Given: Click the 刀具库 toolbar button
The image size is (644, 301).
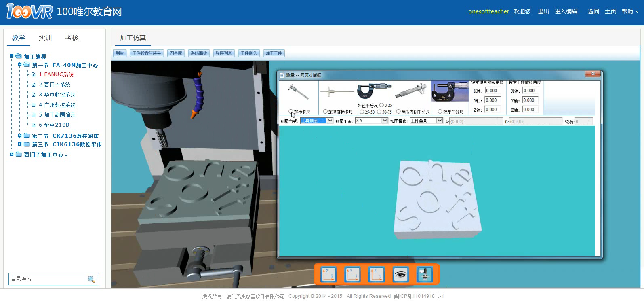Looking at the screenshot, I should (176, 53).
